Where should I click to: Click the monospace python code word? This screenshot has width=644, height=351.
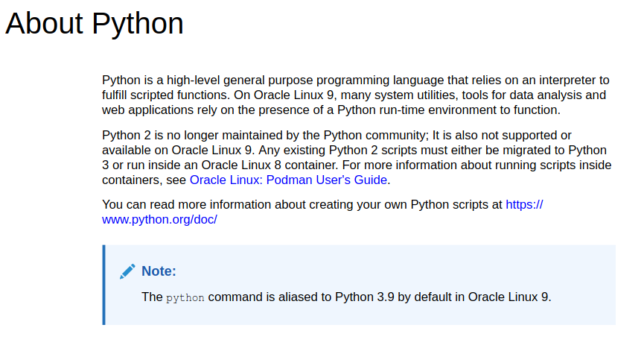coord(185,297)
